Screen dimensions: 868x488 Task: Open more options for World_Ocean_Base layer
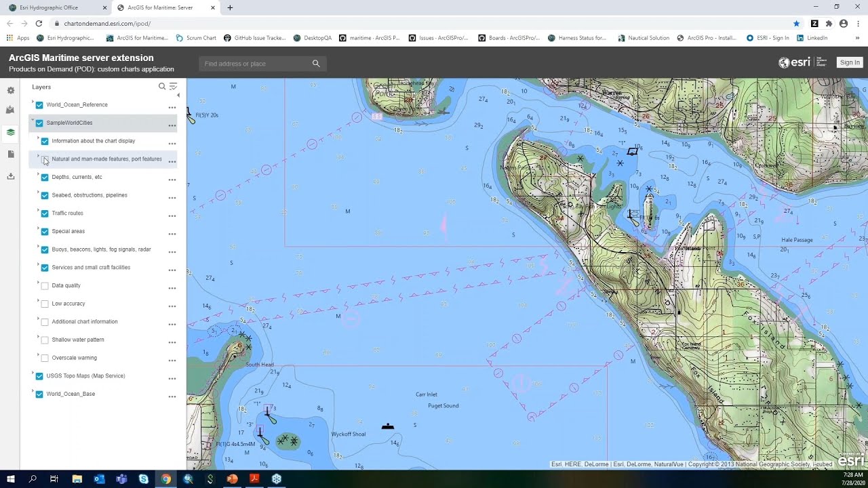[172, 396]
